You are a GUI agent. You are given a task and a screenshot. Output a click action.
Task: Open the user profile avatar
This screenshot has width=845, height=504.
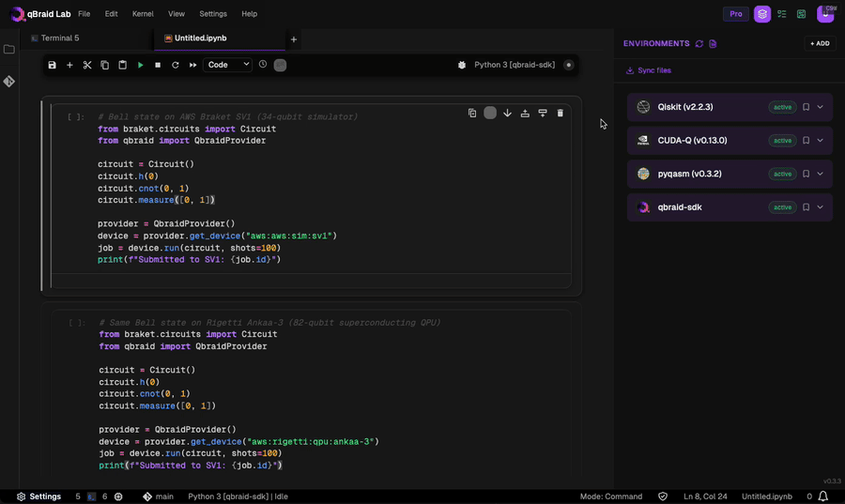click(825, 14)
